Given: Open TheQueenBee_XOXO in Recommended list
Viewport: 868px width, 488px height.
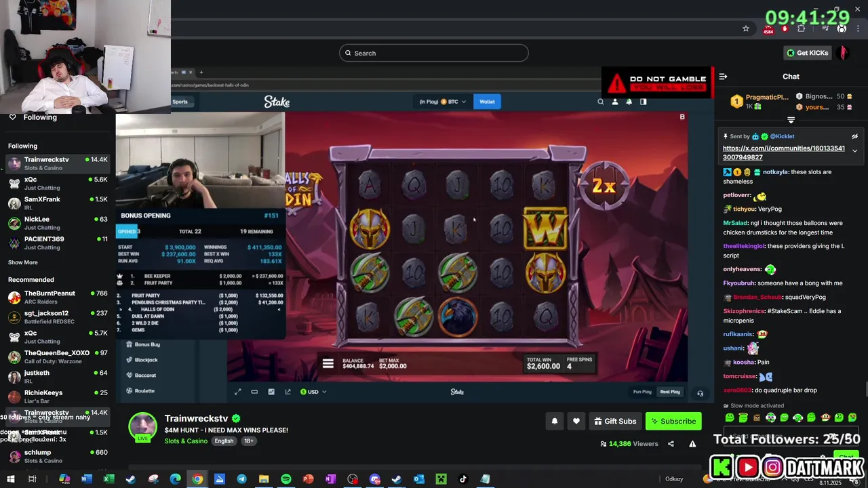Looking at the screenshot, I should pyautogui.click(x=57, y=357).
